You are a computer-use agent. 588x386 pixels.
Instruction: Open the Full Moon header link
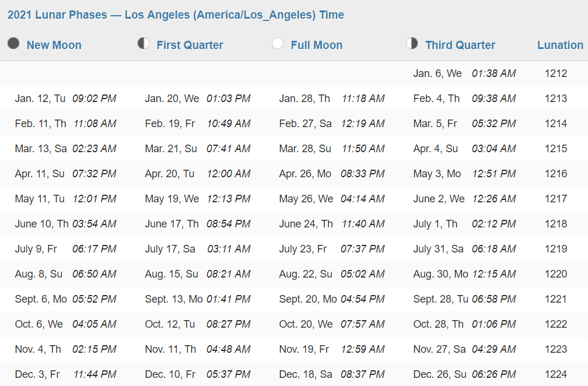coord(317,45)
